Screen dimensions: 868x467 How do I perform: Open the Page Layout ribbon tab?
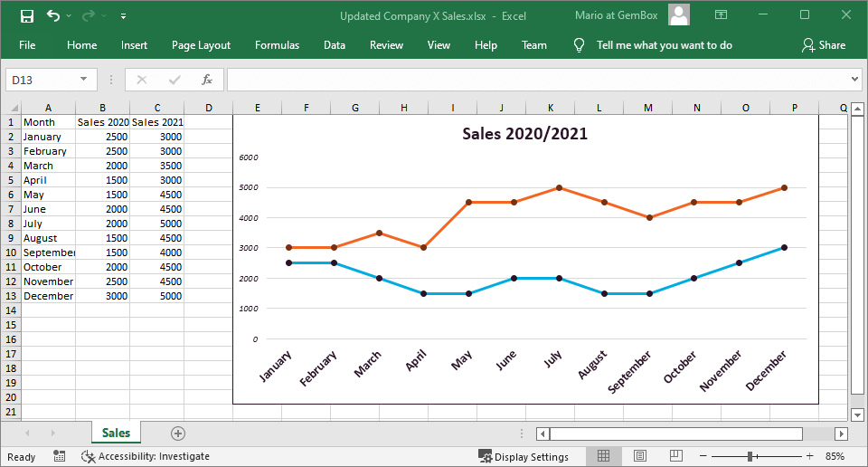pyautogui.click(x=201, y=45)
